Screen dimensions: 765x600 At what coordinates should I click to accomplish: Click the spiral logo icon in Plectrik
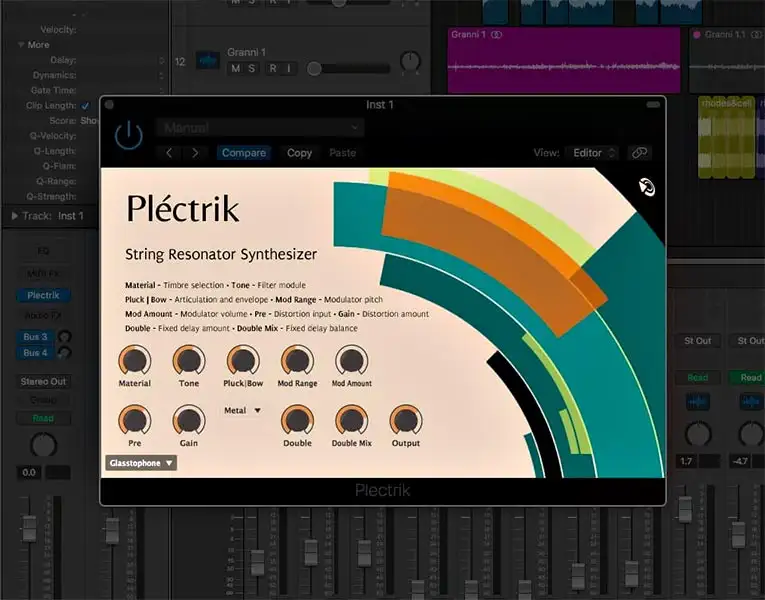(x=647, y=187)
